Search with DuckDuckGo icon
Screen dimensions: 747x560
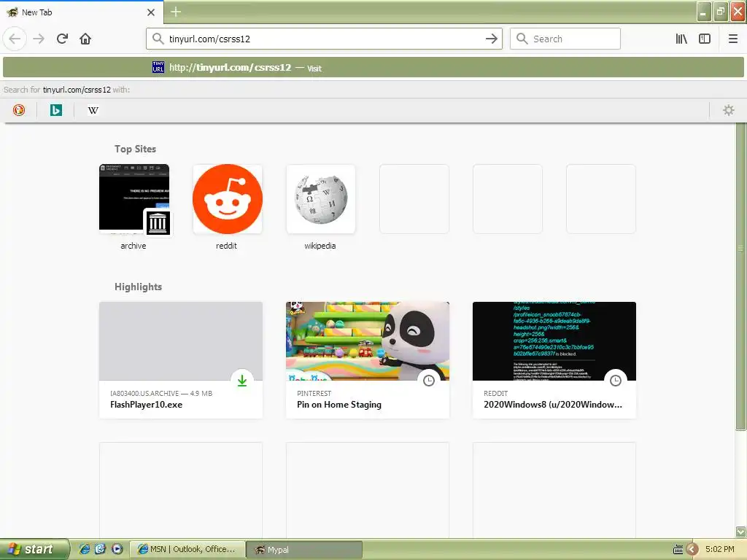(x=18, y=110)
